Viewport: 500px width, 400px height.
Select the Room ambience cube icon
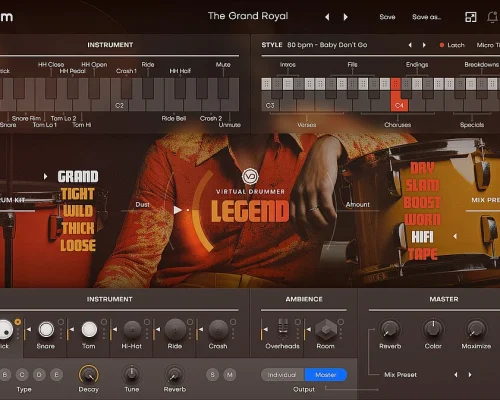pyautogui.click(x=326, y=329)
